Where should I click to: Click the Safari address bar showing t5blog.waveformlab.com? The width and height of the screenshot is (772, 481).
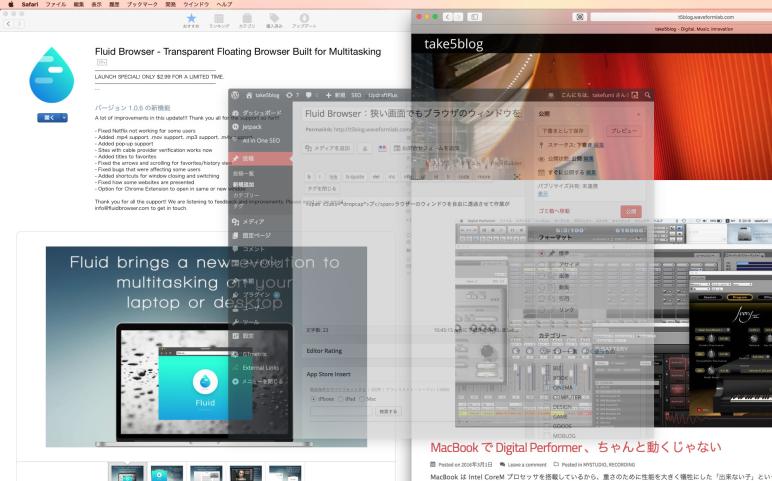point(681,17)
